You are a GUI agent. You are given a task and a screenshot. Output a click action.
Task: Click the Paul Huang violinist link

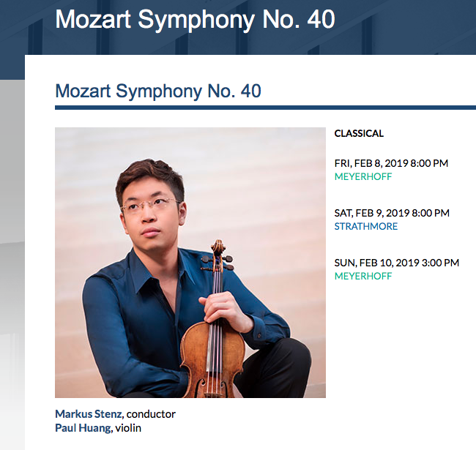tap(83, 427)
